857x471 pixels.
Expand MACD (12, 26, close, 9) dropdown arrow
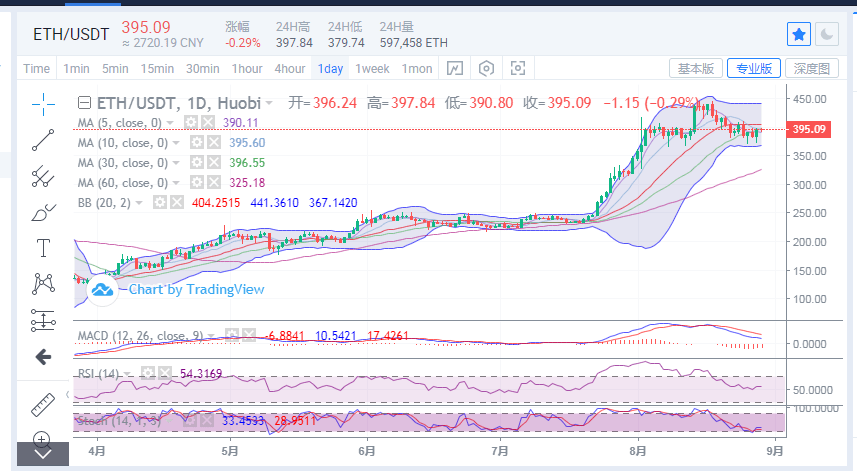coord(211,335)
